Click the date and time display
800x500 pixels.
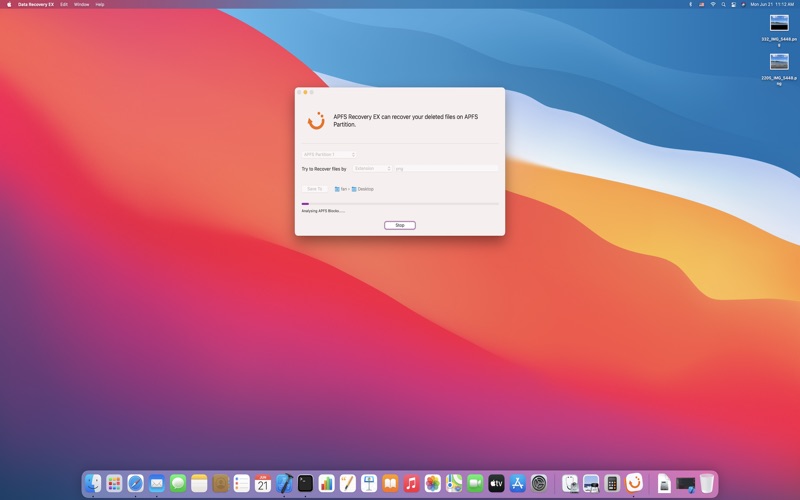tap(772, 4)
